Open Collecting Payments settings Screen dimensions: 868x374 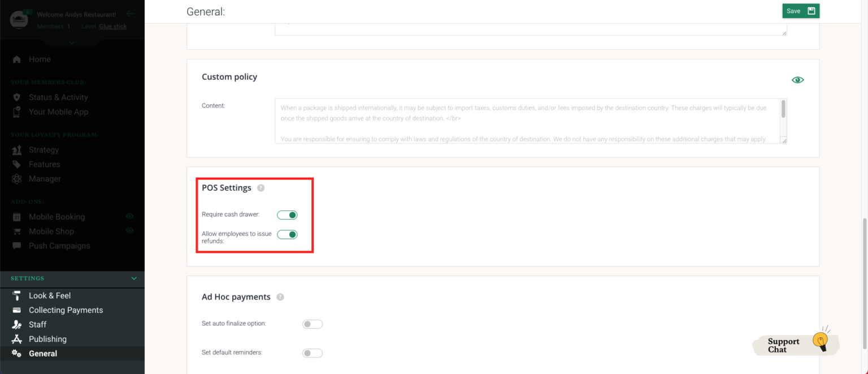coord(66,310)
